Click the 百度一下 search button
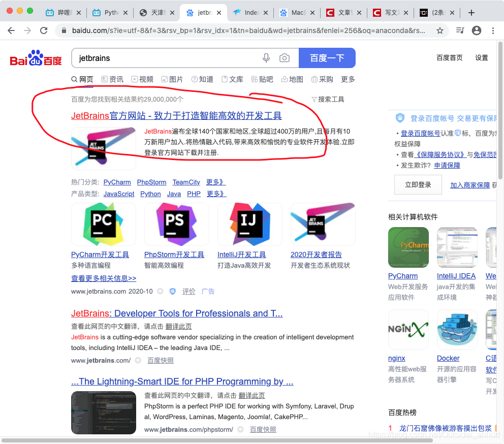This screenshot has width=504, height=444. pyautogui.click(x=327, y=58)
